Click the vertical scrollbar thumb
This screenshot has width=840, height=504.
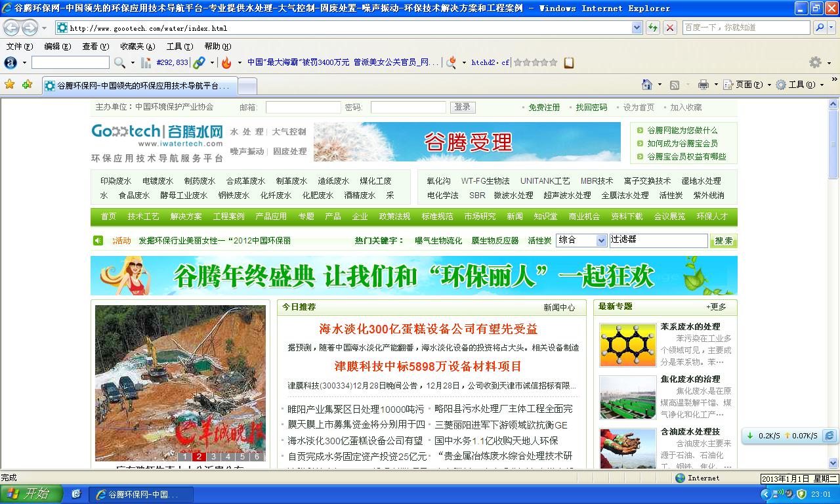coord(833,144)
